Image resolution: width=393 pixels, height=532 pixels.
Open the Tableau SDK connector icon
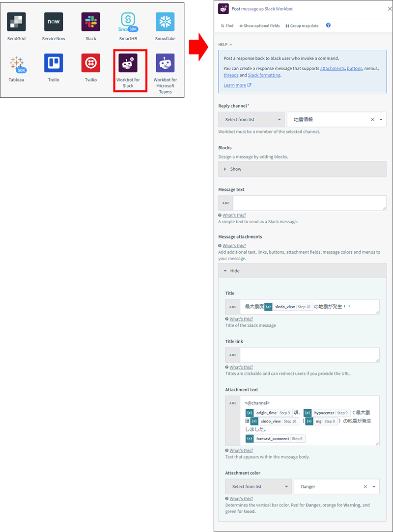(x=17, y=63)
